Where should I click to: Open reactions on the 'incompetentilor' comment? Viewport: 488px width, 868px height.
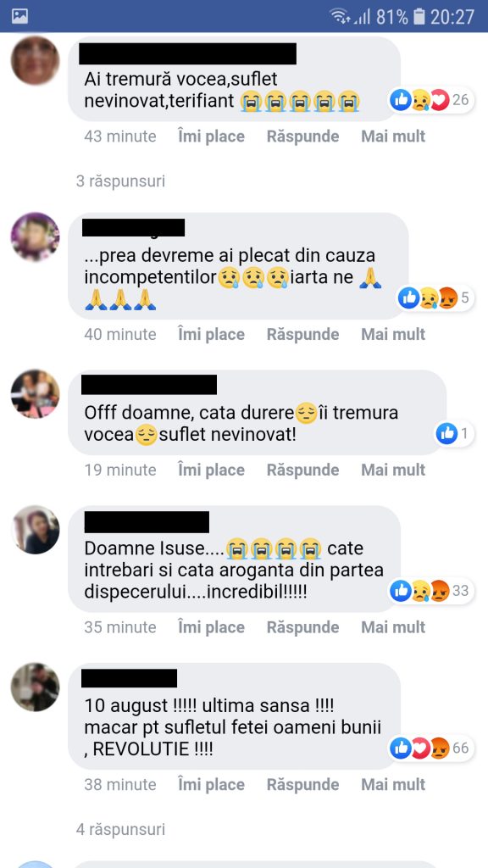point(435,298)
